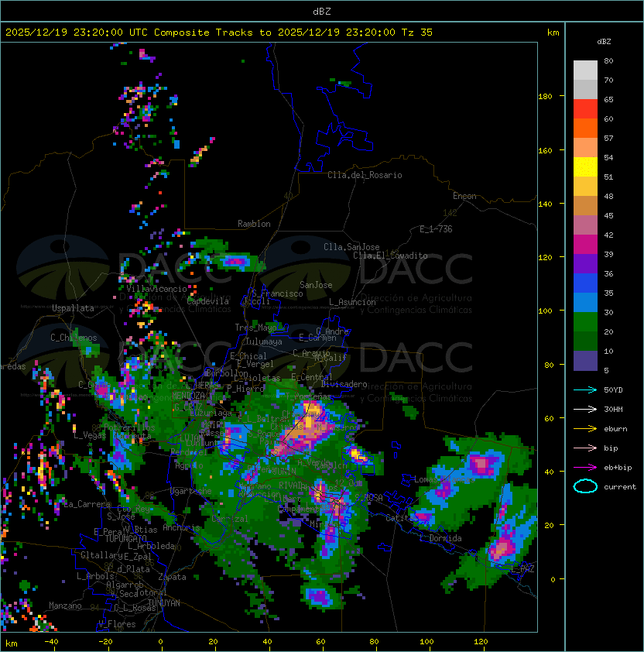The width and height of the screenshot is (644, 652).
Task: Click the TUNUYAN place label
Action: tap(164, 603)
